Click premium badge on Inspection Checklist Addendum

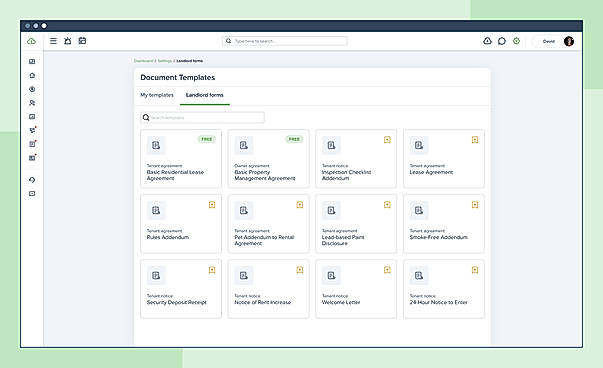coord(387,140)
